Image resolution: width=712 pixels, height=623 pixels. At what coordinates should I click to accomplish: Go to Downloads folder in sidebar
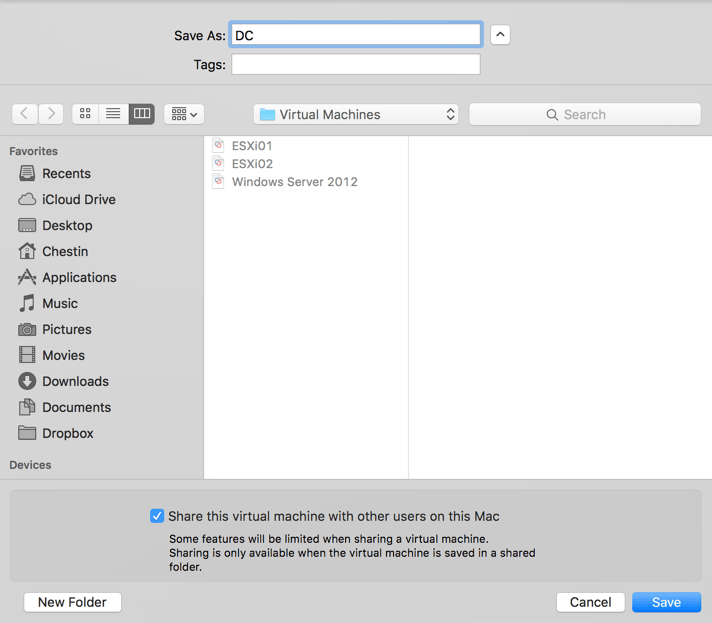(75, 382)
